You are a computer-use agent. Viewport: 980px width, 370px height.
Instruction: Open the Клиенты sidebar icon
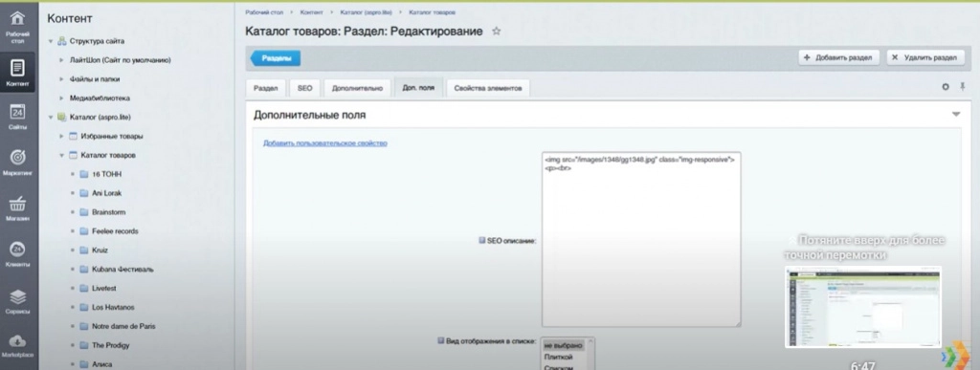[18, 254]
